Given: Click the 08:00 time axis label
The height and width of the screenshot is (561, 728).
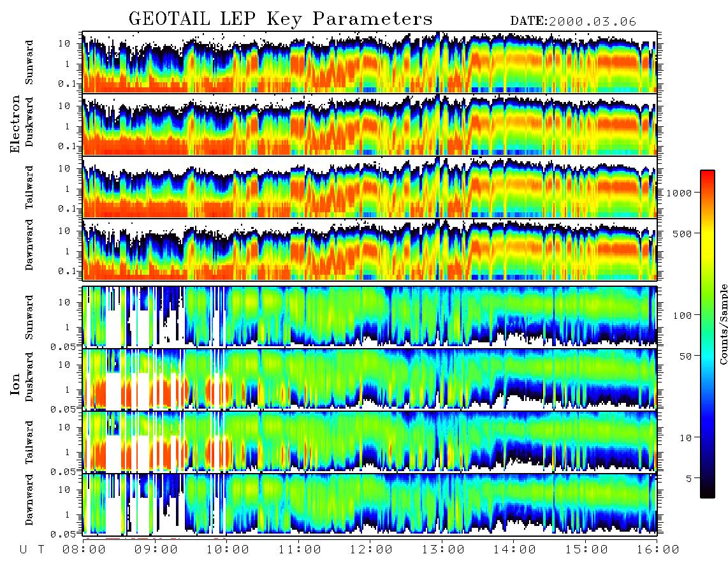Looking at the screenshot, I should point(84,550).
